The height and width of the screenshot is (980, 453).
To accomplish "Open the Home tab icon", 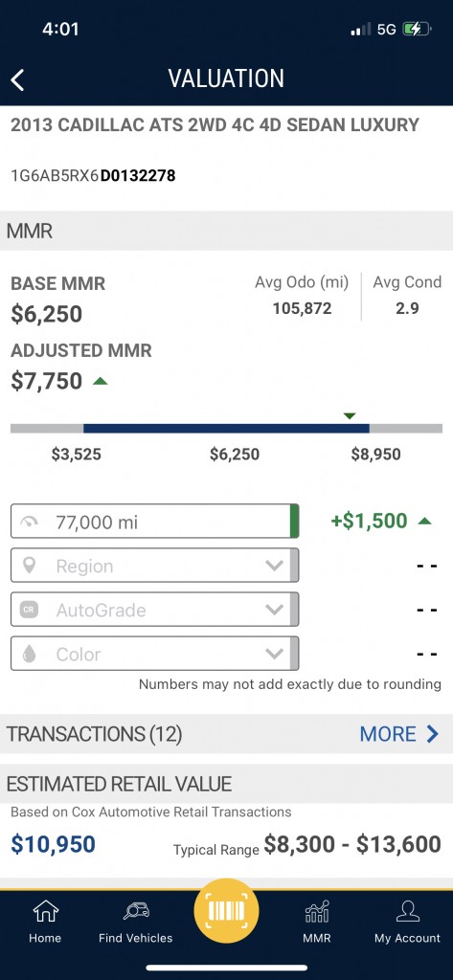I will pos(45,911).
